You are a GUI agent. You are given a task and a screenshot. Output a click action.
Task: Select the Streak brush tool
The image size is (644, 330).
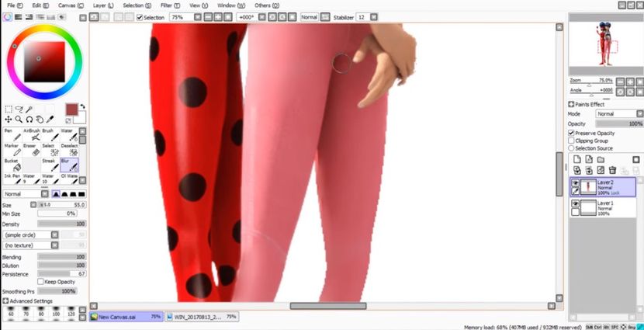[49, 165]
